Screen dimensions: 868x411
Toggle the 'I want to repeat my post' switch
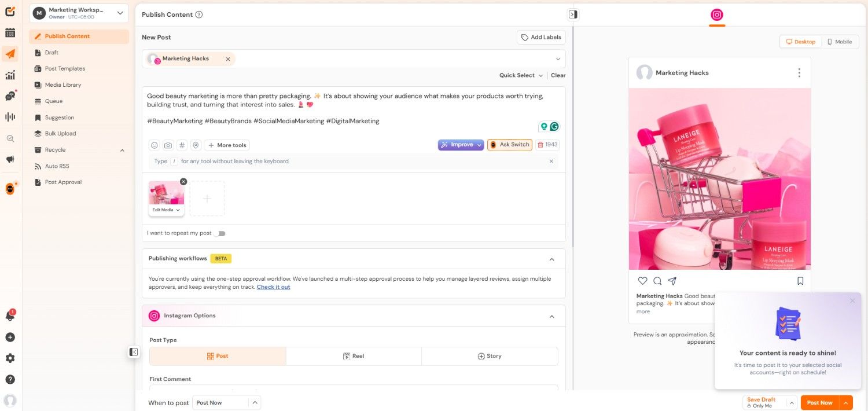tap(219, 233)
